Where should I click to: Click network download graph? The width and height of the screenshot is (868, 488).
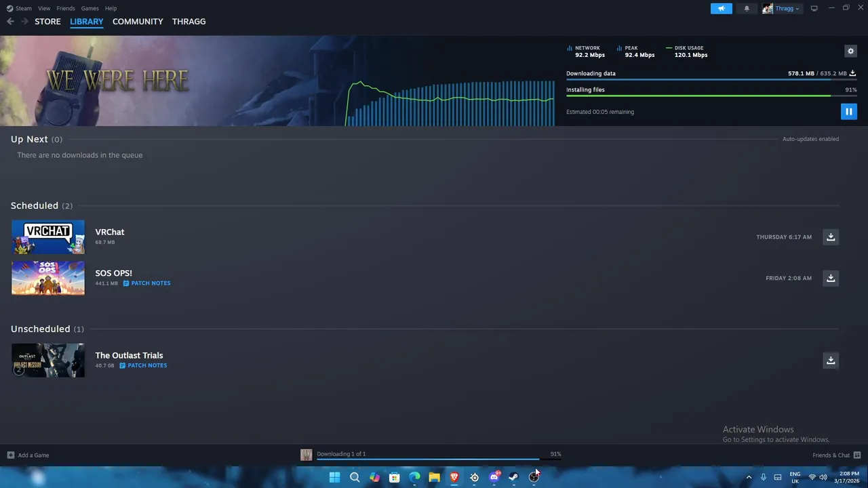(450, 103)
